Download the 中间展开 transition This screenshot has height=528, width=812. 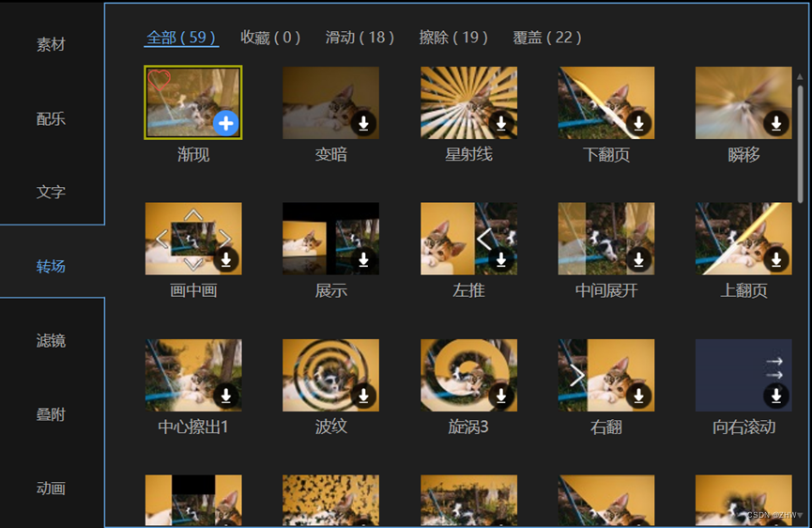pyautogui.click(x=638, y=259)
